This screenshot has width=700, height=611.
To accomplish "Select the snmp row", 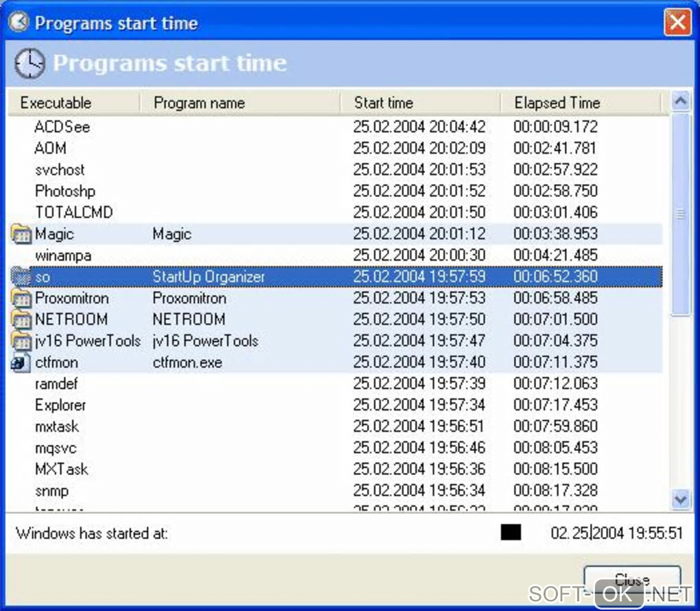I will click(x=336, y=492).
